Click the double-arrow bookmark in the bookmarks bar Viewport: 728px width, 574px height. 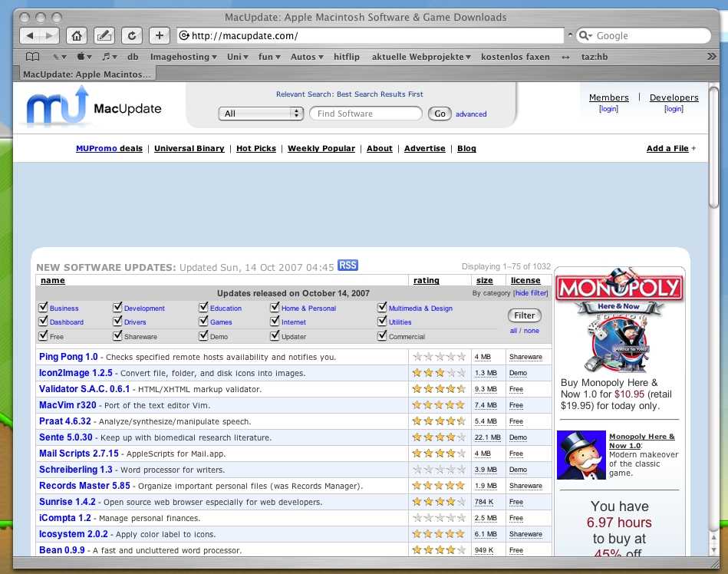click(565, 57)
